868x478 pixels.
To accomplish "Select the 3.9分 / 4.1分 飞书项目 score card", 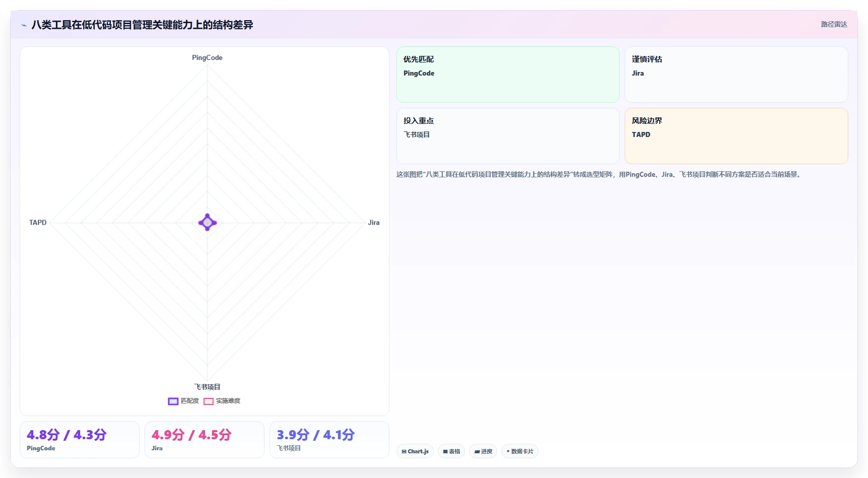I will (329, 440).
